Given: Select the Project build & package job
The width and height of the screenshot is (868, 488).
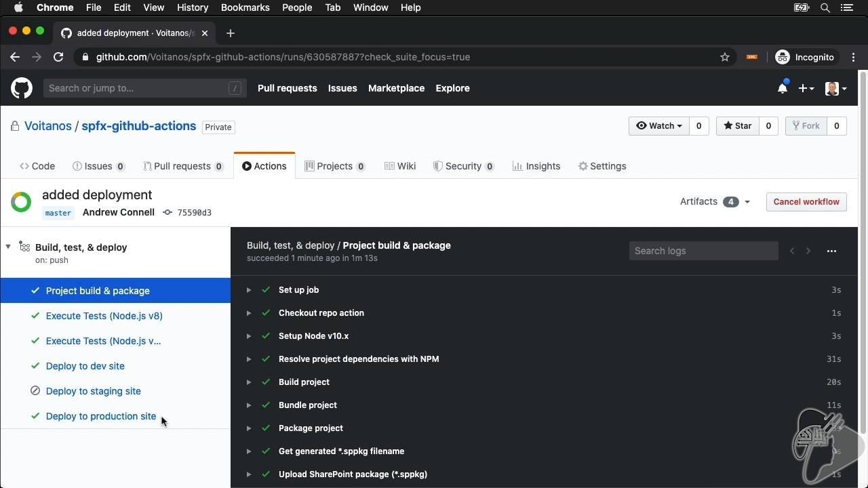Looking at the screenshot, I should tap(115, 291).
